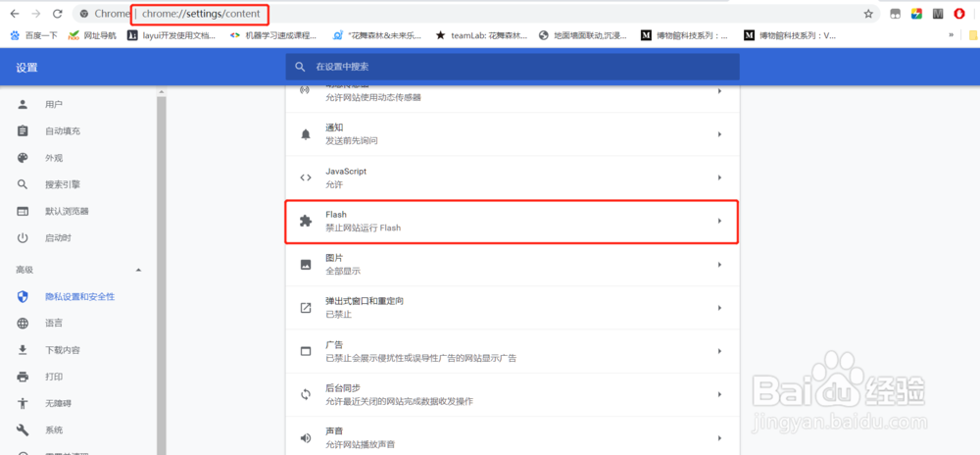The image size is (980, 455).
Task: Expand the 弹出式窗口和重定向 row arrow
Action: 719,308
